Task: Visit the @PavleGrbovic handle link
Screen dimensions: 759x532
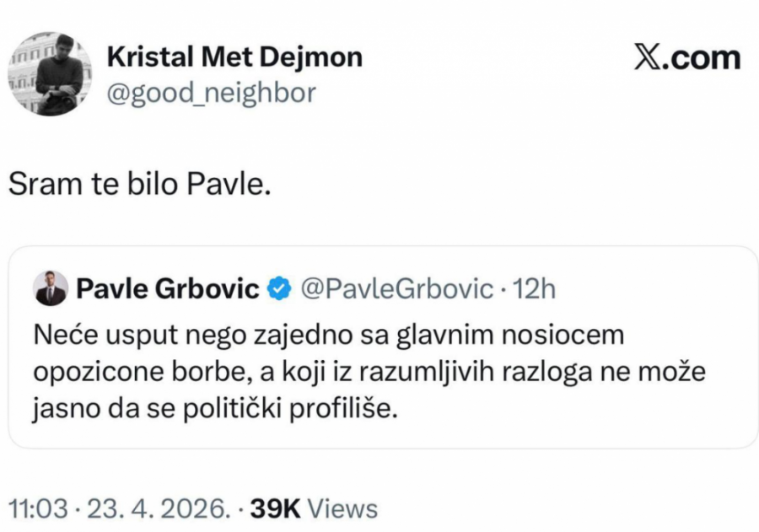Action: 396,289
